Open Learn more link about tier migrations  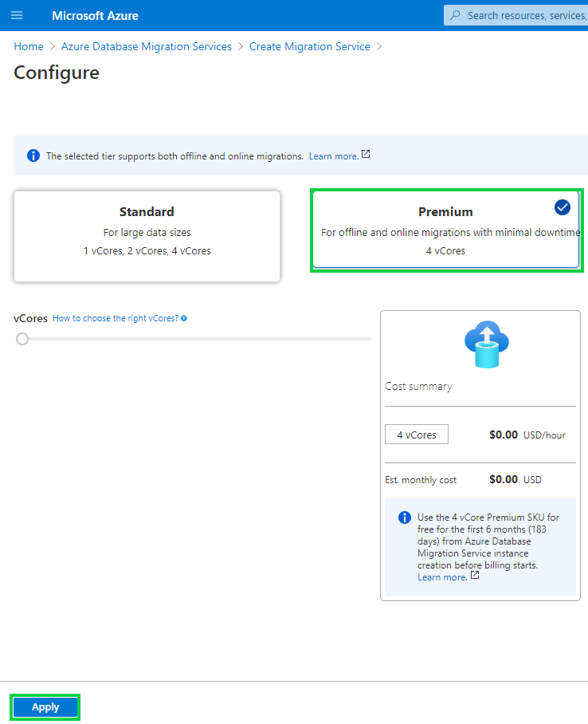point(334,156)
